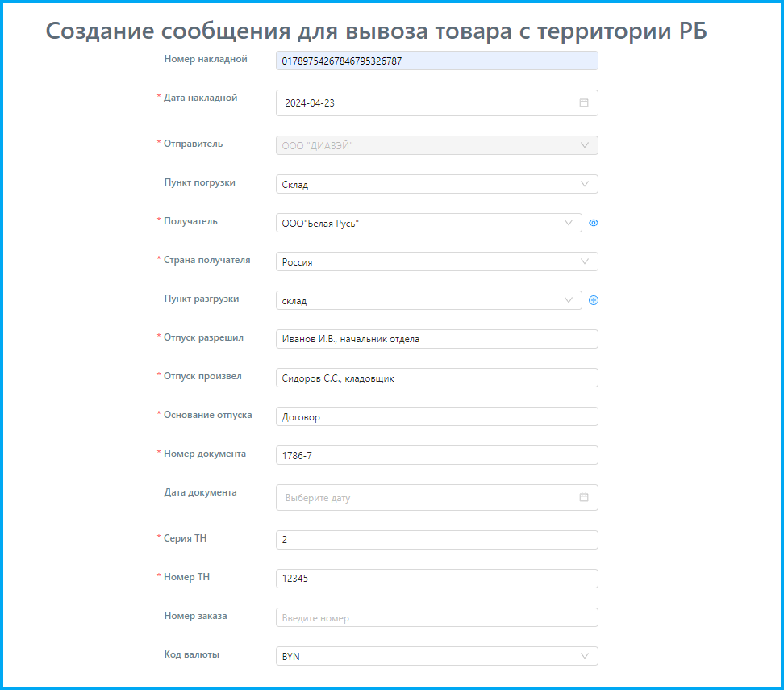Click the Получатель label
The height and width of the screenshot is (690, 784).
[x=190, y=221]
